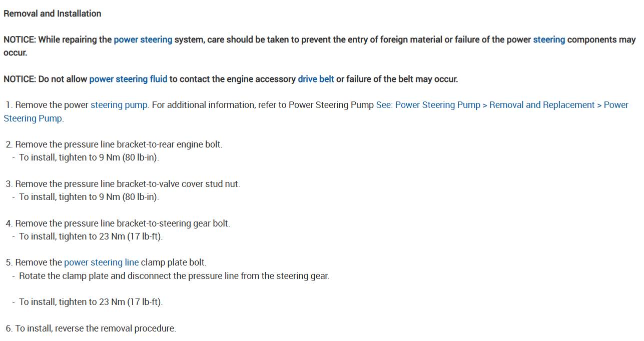Open the 'power steering' link in first notice
Image resolution: width=644 pixels, height=341 pixels.
(143, 39)
